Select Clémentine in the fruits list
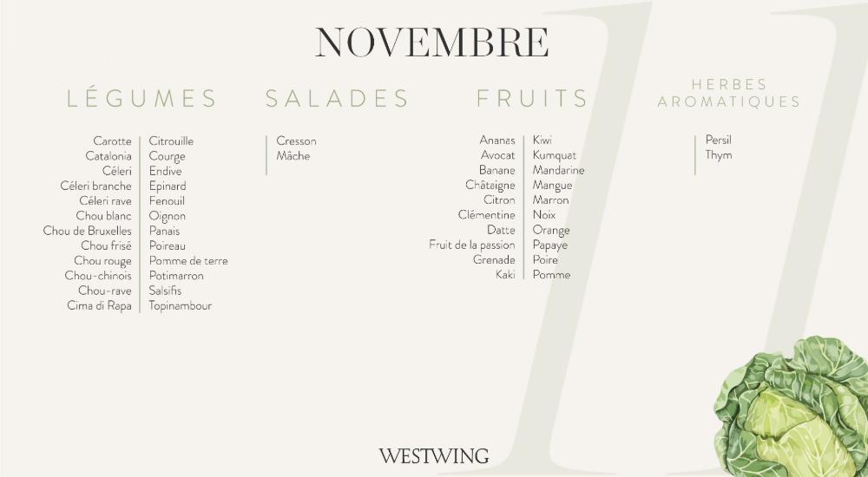 click(487, 215)
